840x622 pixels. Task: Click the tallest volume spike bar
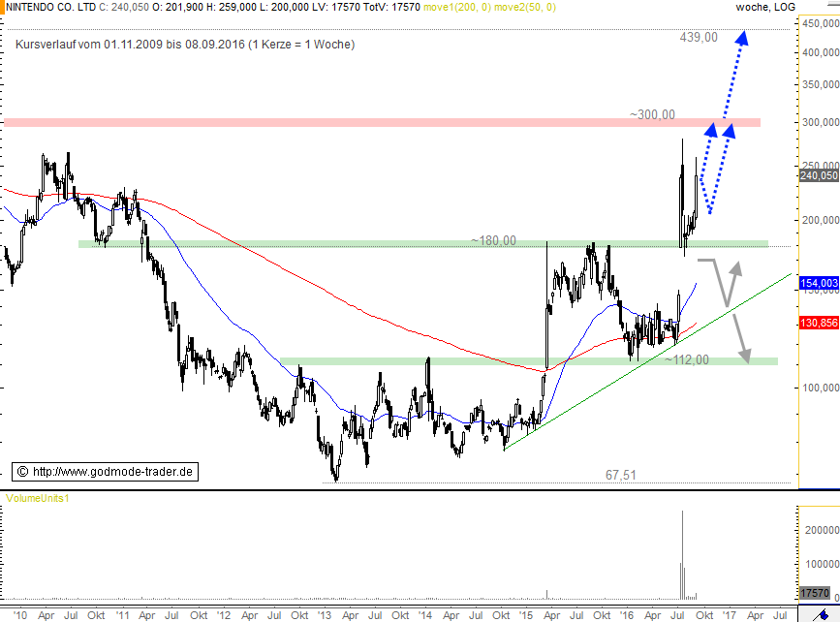click(x=682, y=555)
